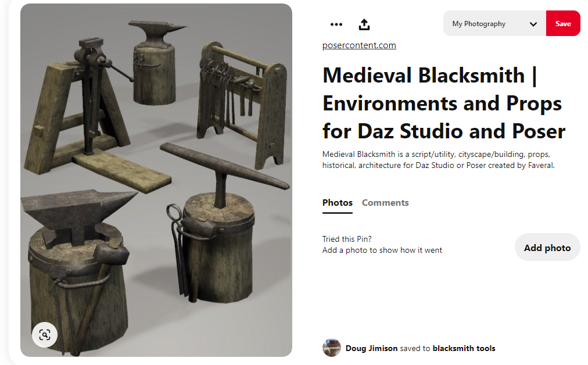The width and height of the screenshot is (588, 365).
Task: Switch to the Photos tab
Action: [338, 203]
